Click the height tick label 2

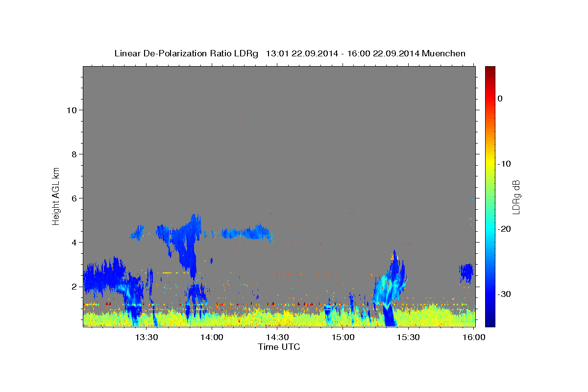tap(74, 286)
